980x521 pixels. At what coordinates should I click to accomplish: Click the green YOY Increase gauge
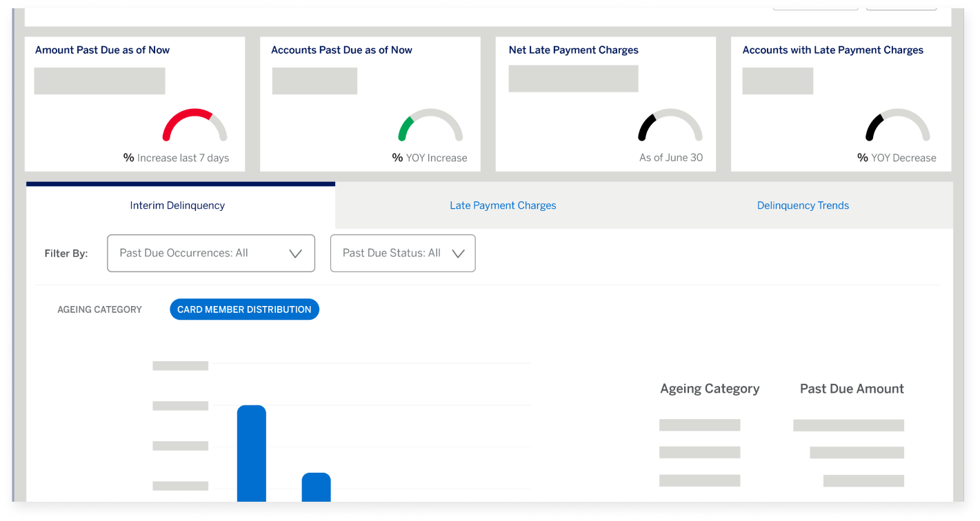click(x=429, y=127)
